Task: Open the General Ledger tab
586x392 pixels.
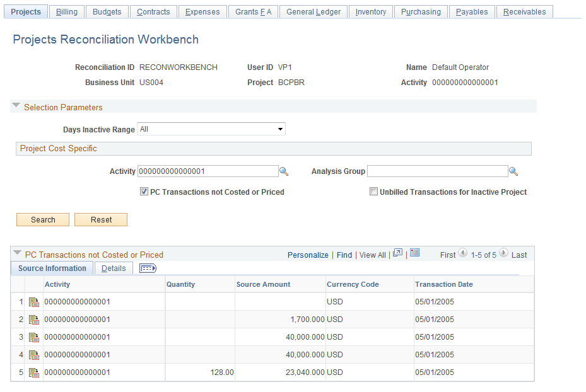Action: 313,11
